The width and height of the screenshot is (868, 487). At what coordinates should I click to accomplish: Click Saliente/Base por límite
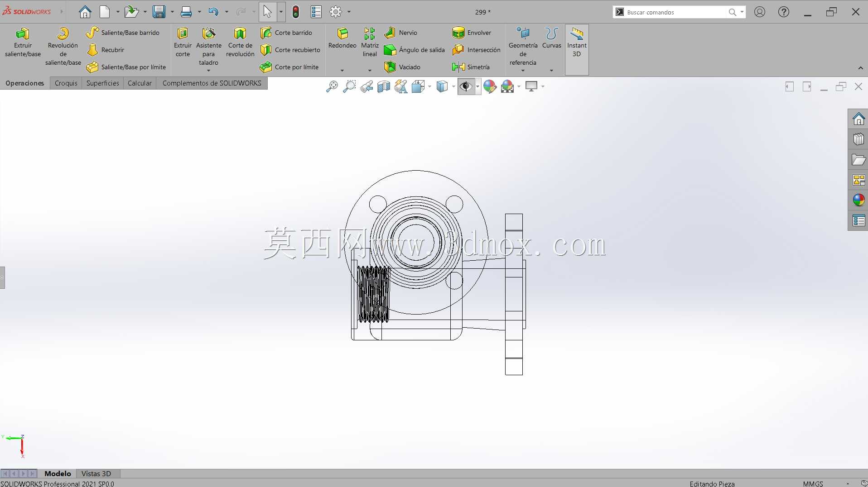[126, 67]
